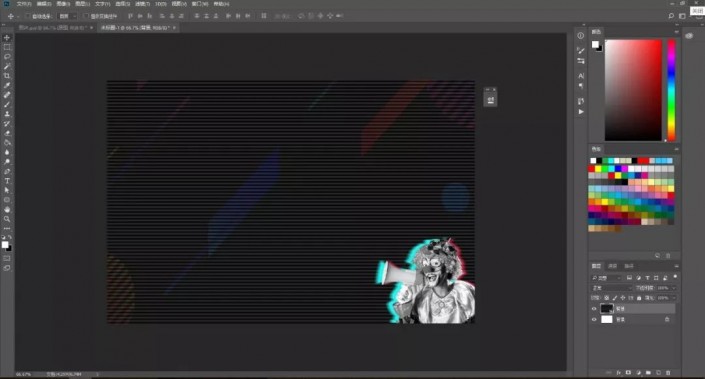This screenshot has width=705, height=379.
Task: Select the Lasso tool
Action: pos(7,57)
